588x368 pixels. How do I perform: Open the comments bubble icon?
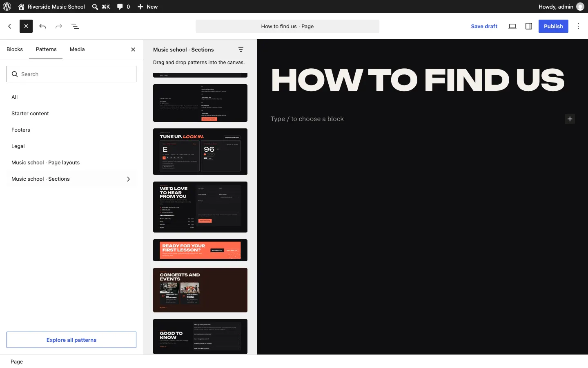(120, 7)
